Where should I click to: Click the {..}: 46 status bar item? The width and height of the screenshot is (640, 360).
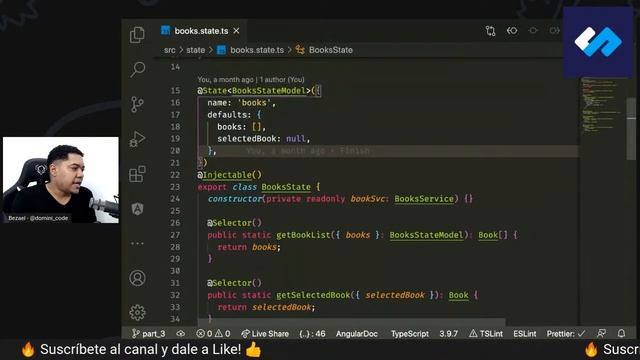pyautogui.click(x=312, y=333)
